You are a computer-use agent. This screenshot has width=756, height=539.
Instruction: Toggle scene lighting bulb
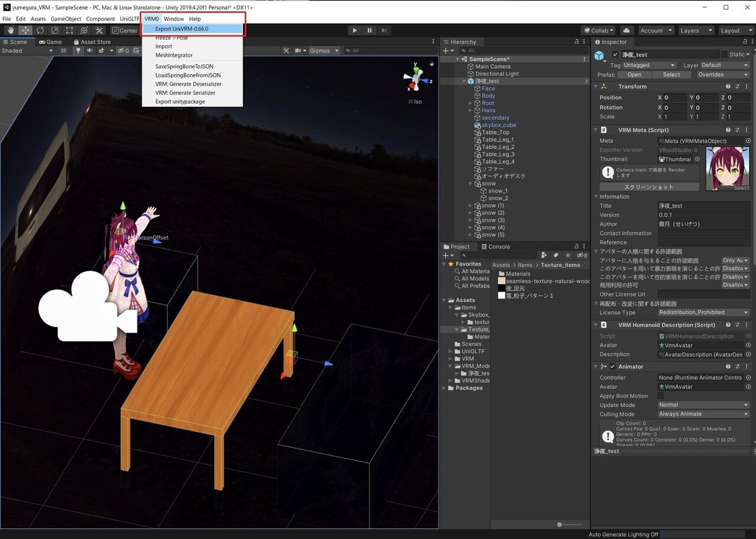click(x=78, y=50)
